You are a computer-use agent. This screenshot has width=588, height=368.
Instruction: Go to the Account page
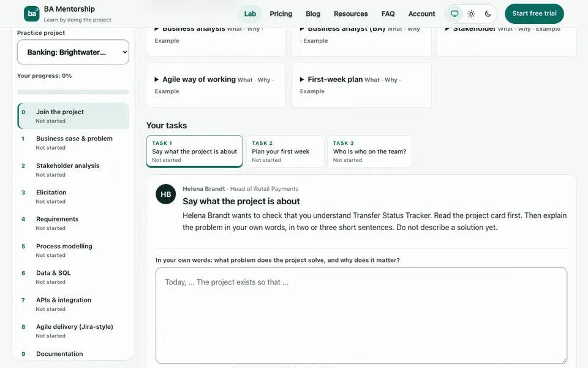421,14
